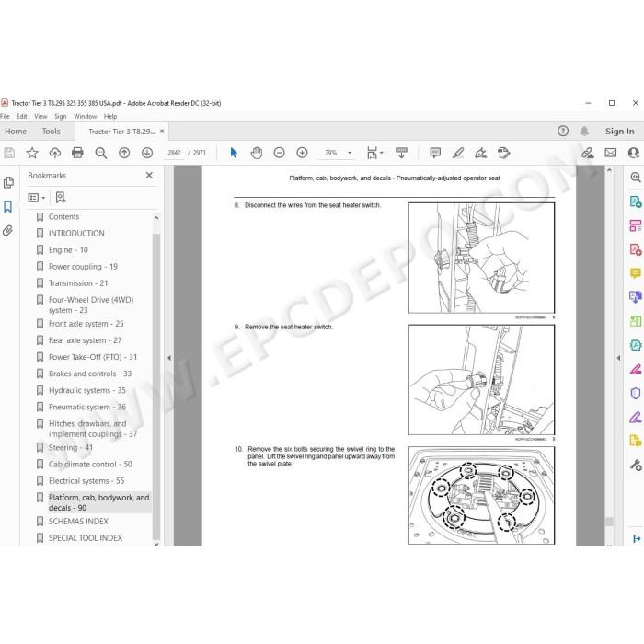
Task: Click the page number input field
Action: pyautogui.click(x=174, y=153)
